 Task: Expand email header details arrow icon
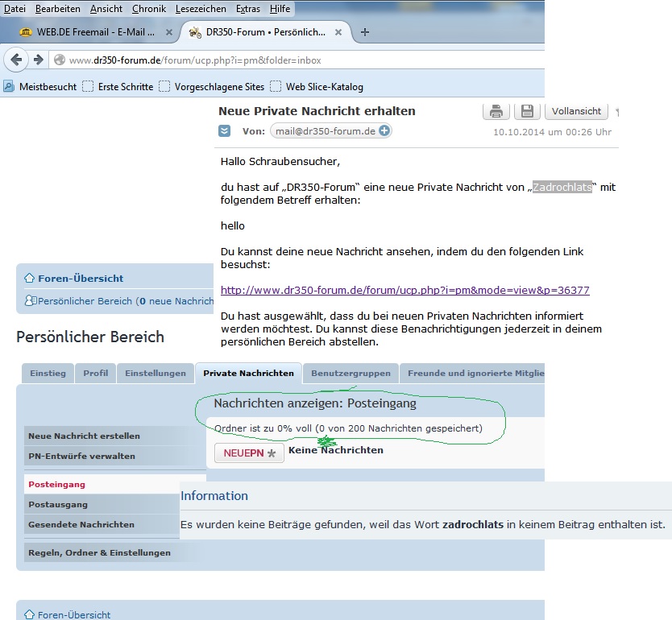coord(224,131)
